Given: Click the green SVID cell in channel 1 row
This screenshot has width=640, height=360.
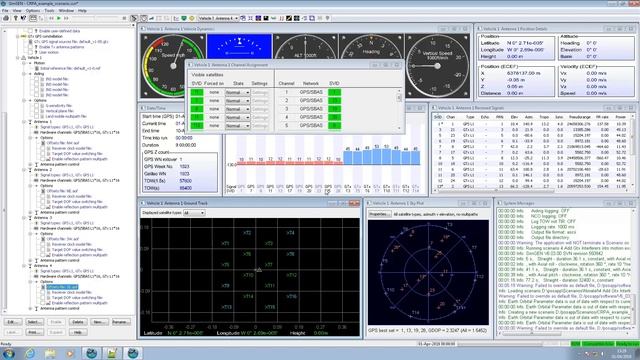Looking at the screenshot, I should pyautogui.click(x=334, y=92).
